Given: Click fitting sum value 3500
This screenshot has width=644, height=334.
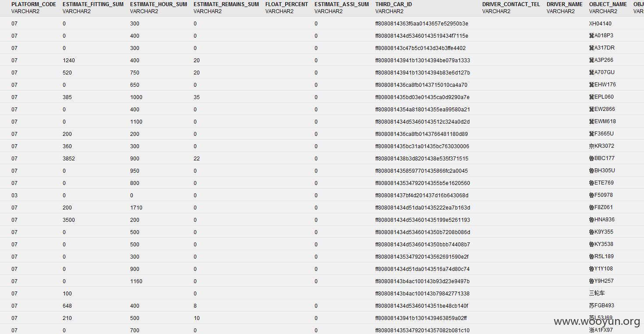Looking at the screenshot, I should [69, 220].
